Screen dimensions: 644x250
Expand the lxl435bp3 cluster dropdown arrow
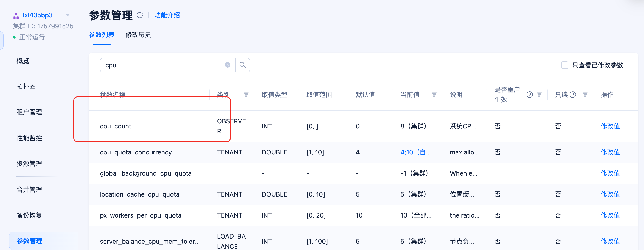pyautogui.click(x=68, y=15)
